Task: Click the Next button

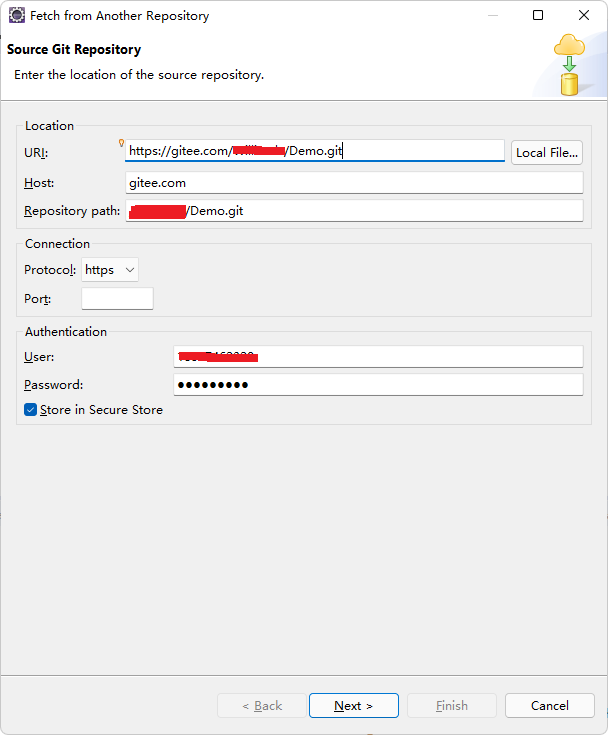Action: coord(354,705)
